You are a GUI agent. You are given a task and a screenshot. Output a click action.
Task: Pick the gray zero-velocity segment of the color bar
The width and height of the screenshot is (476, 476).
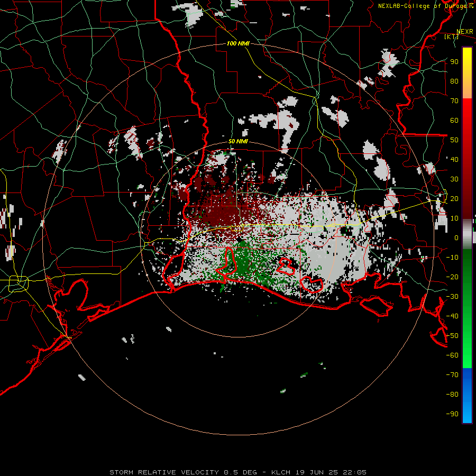pos(467,234)
